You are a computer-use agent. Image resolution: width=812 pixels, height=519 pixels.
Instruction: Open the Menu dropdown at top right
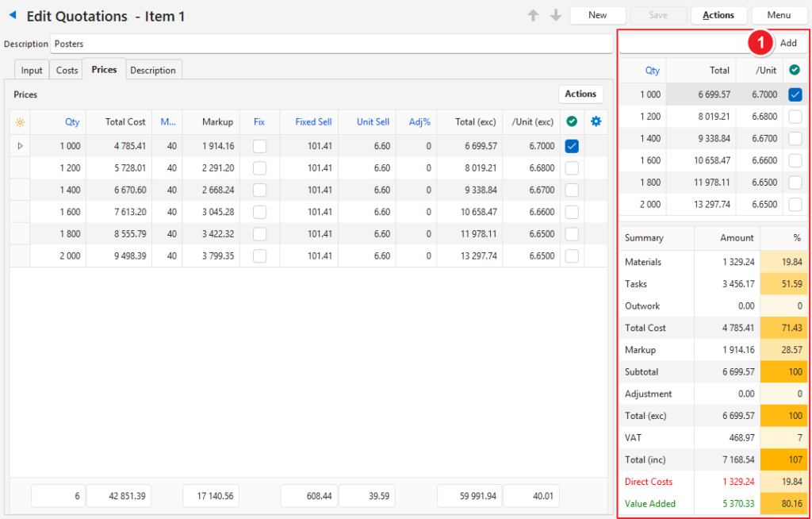click(x=779, y=15)
